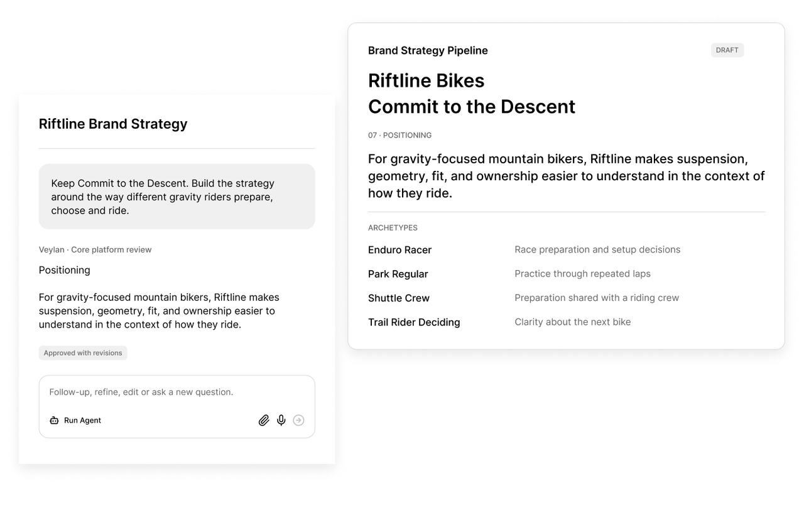Image resolution: width=804 pixels, height=532 pixels.
Task: Click the Brand Strategy Pipeline title
Action: [428, 50]
